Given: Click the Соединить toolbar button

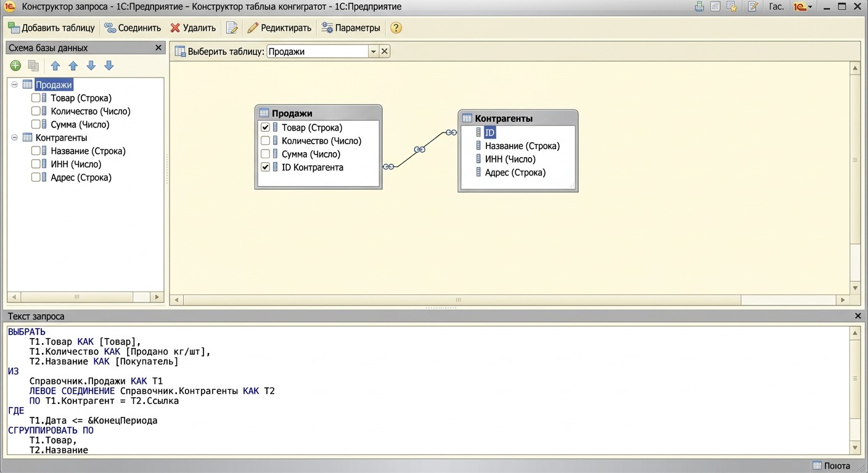Looking at the screenshot, I should (133, 28).
